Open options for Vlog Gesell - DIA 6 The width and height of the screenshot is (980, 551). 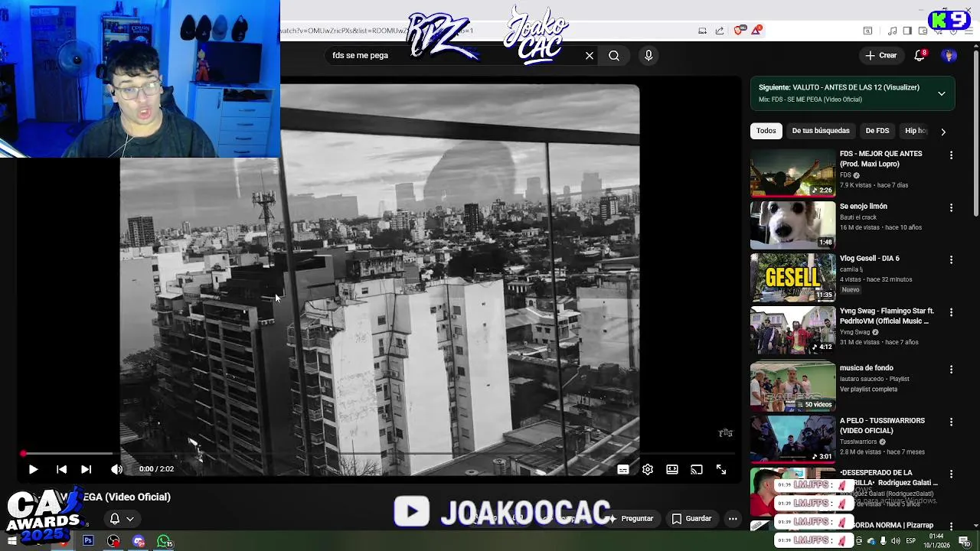951,259
